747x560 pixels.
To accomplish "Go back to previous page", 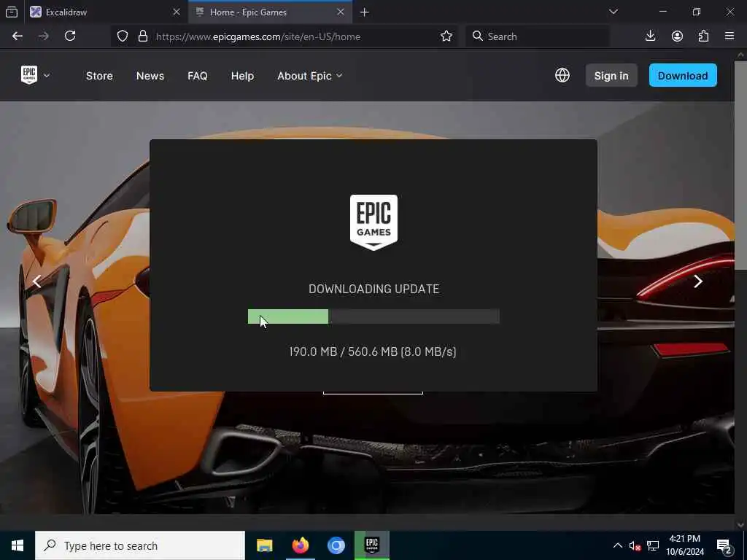I will tap(18, 36).
